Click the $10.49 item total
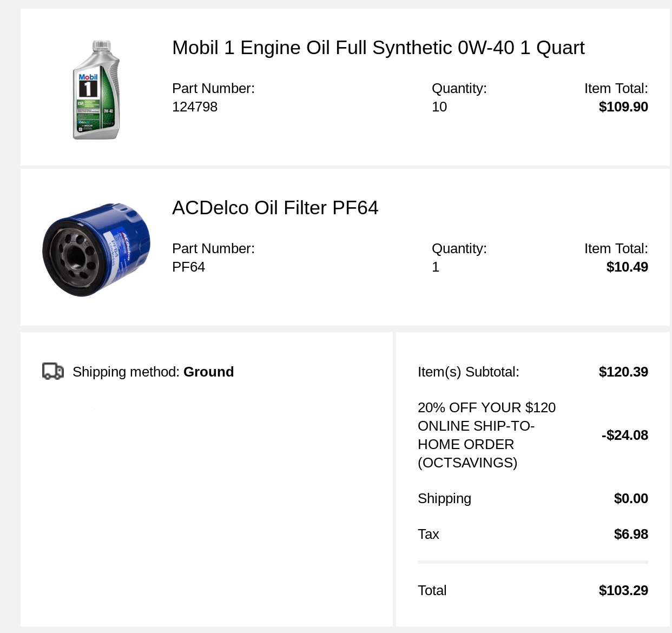Screen dimensions: 672x633 (627, 267)
